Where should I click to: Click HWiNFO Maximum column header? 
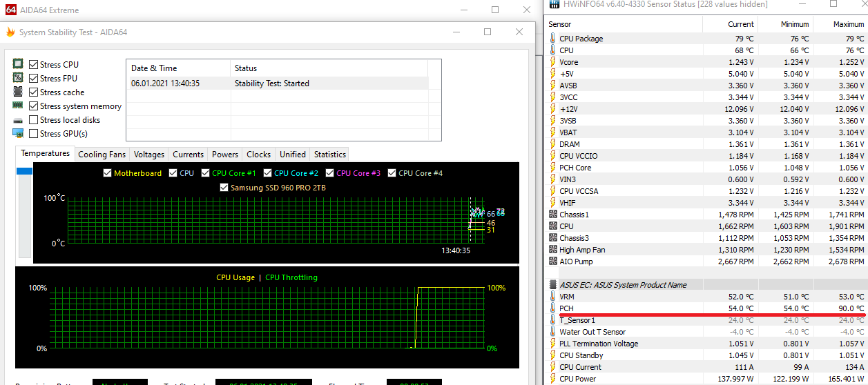pyautogui.click(x=840, y=24)
